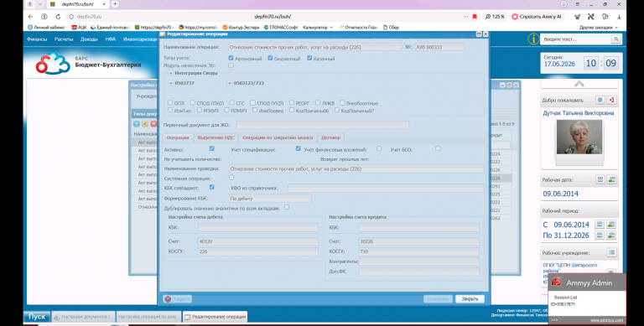This screenshot has height=326, width=644.
Task: Expand the 0503123/723 section
Action: point(230,83)
